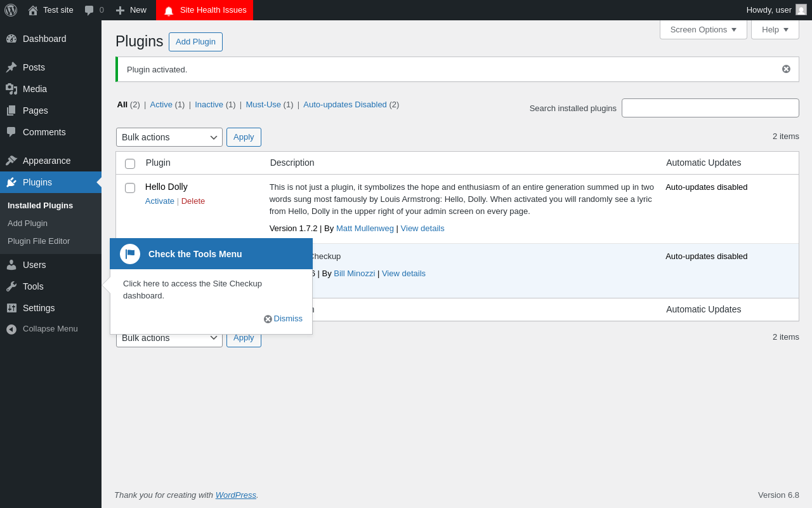
Task: Click the Collapse Menu arrow icon
Action: click(x=11, y=329)
